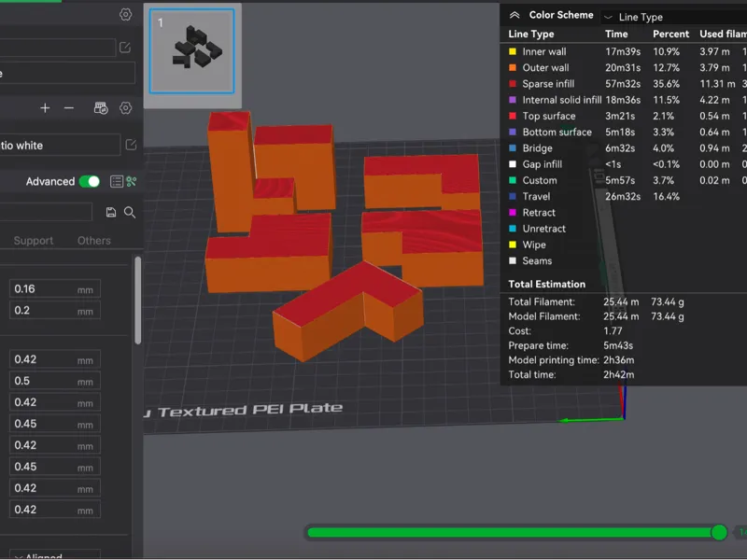Screen dimensions: 747x560
Task: Switch to the Support tab
Action: click(x=34, y=241)
